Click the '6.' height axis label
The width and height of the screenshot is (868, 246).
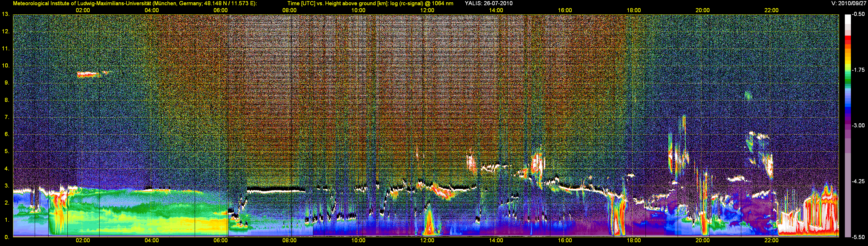click(7, 135)
